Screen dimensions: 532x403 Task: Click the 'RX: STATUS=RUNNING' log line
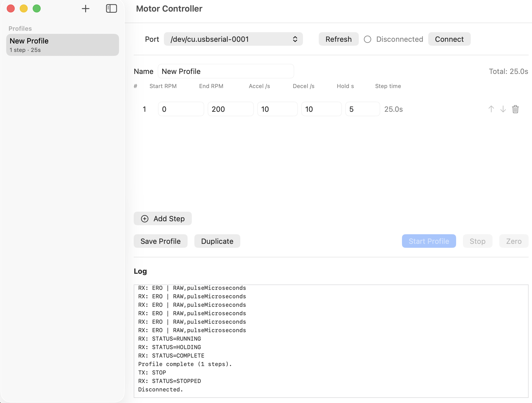pos(170,339)
